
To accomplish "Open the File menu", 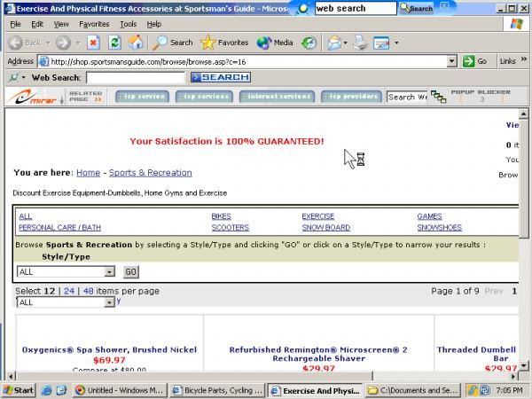I will coord(15,24).
